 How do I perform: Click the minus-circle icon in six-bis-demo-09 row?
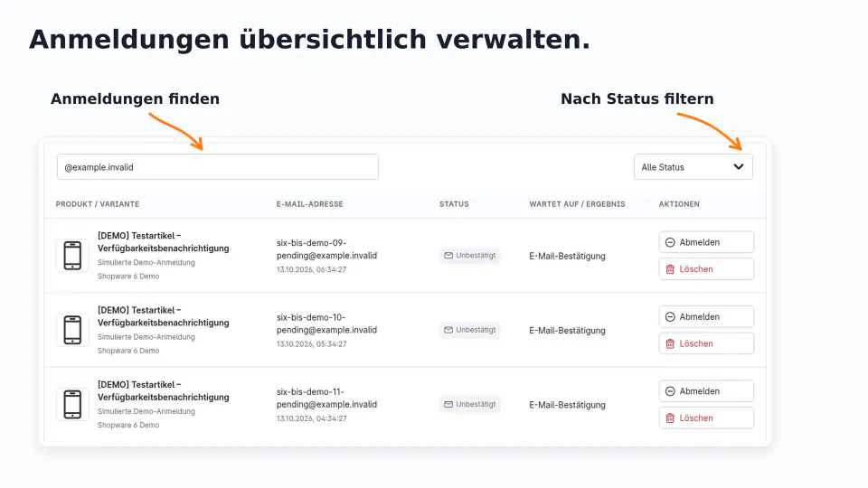(x=670, y=242)
